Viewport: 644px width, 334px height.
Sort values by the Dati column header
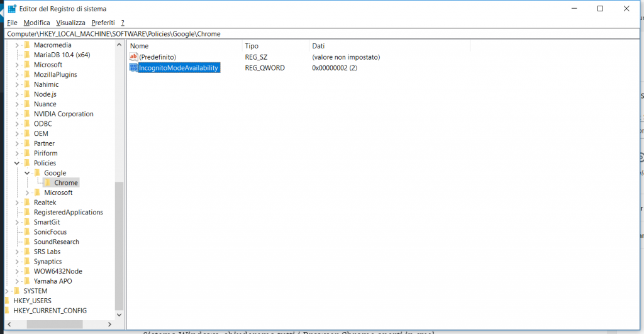(389, 46)
